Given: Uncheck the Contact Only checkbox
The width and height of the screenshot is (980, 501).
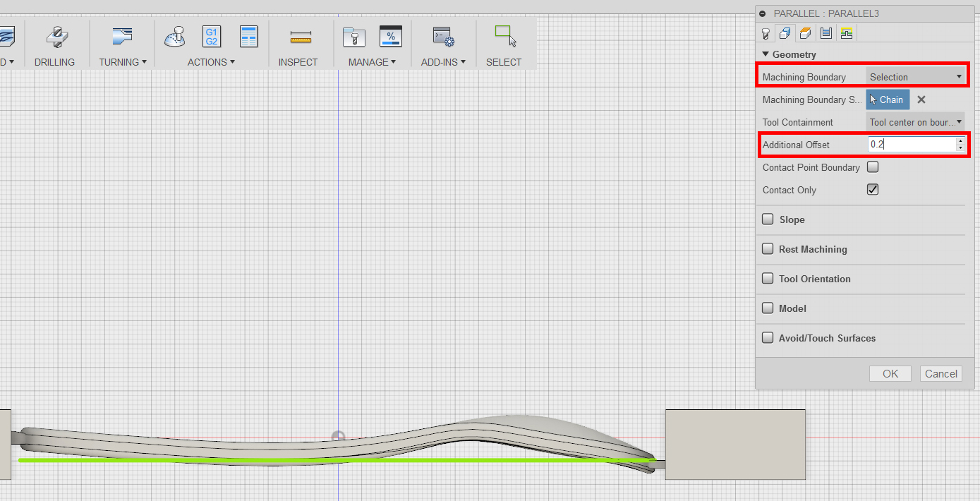Looking at the screenshot, I should click(873, 190).
